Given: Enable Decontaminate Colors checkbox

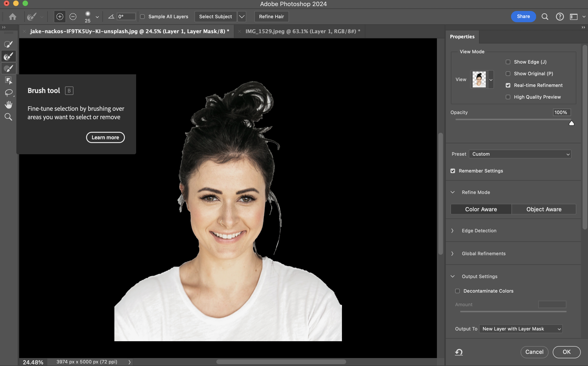Looking at the screenshot, I should tap(457, 291).
